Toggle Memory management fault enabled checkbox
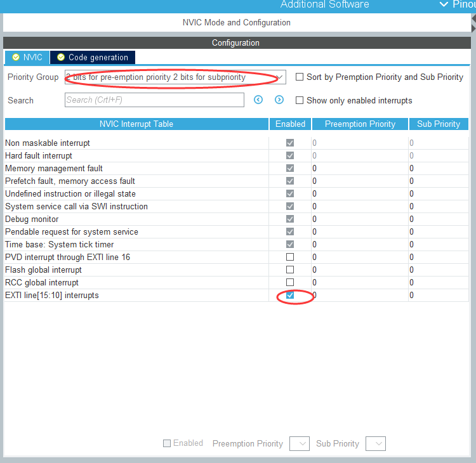Image resolution: width=476 pixels, height=463 pixels. (290, 168)
